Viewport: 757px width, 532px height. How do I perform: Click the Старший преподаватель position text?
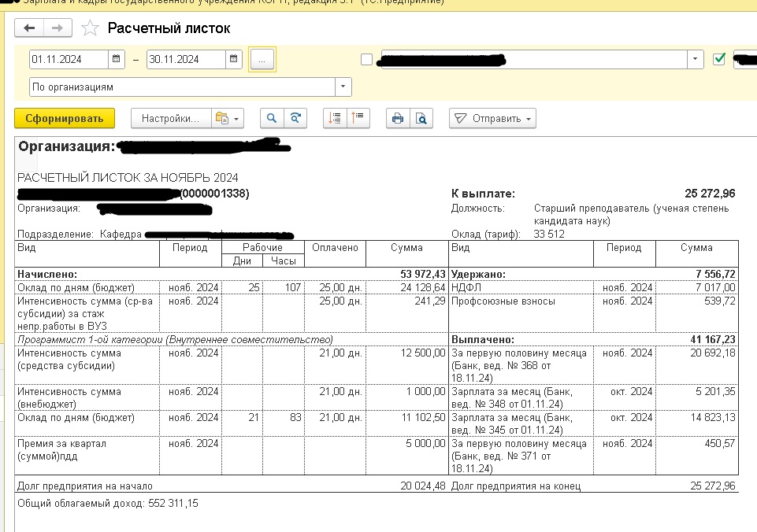[632, 215]
